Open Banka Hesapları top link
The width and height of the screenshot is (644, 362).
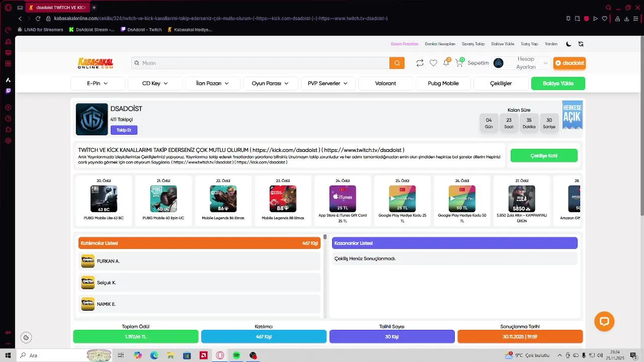pyautogui.click(x=440, y=44)
